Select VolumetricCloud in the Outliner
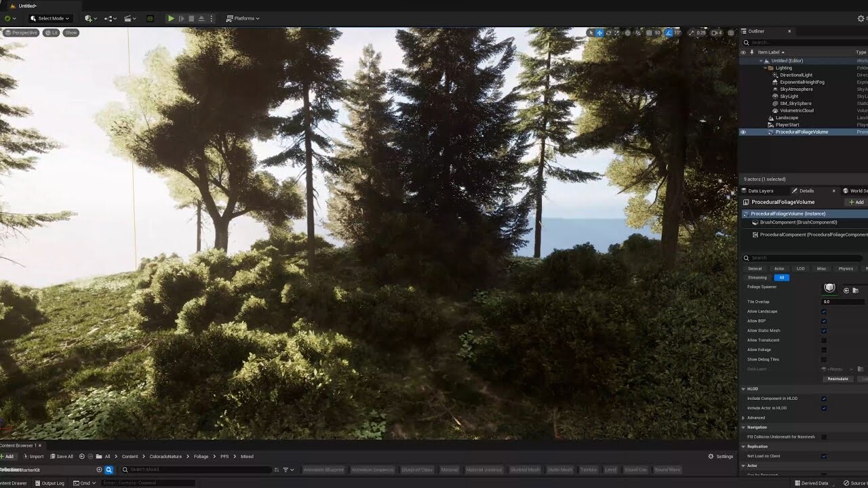The height and width of the screenshot is (488, 868). [x=797, y=110]
